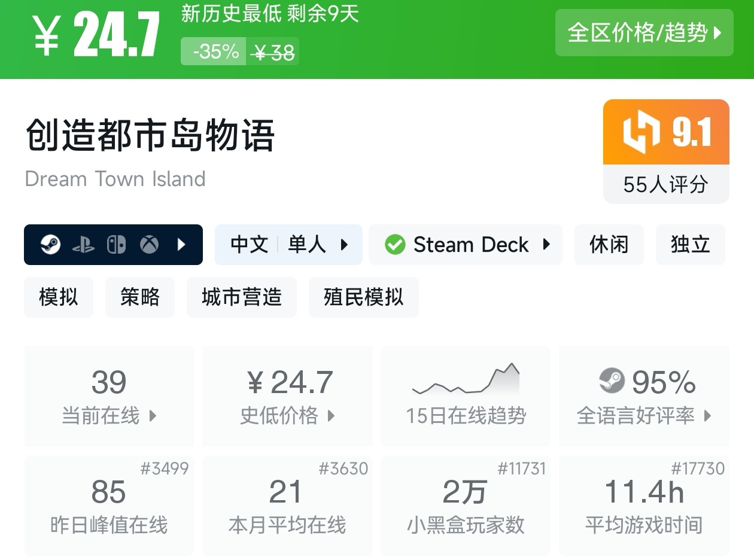Expand the Steam Deck arrow
This screenshot has height=560, width=754.
[546, 245]
